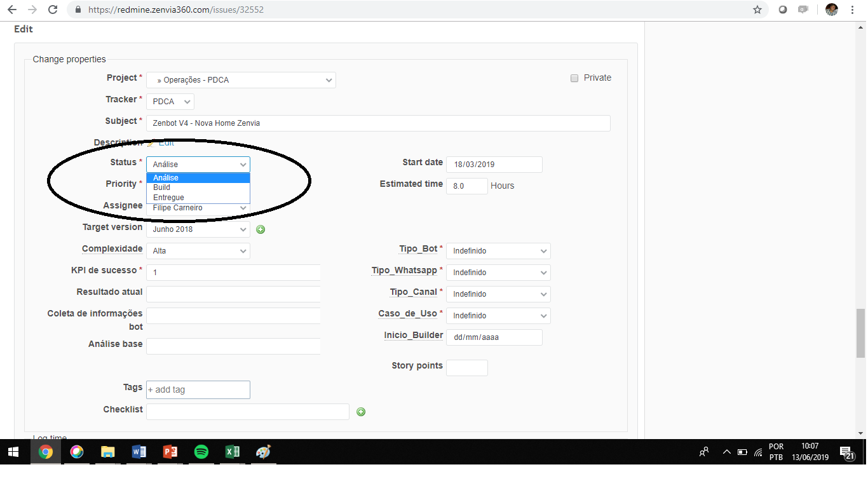Viewport: 868px width, 488px height.
Task: Open the Complexidade dropdown
Action: 198,251
